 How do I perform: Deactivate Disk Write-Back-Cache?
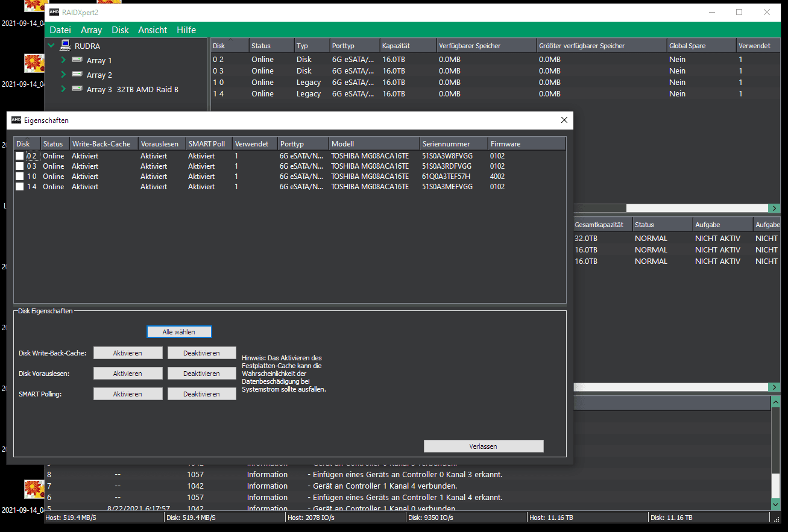(202, 353)
